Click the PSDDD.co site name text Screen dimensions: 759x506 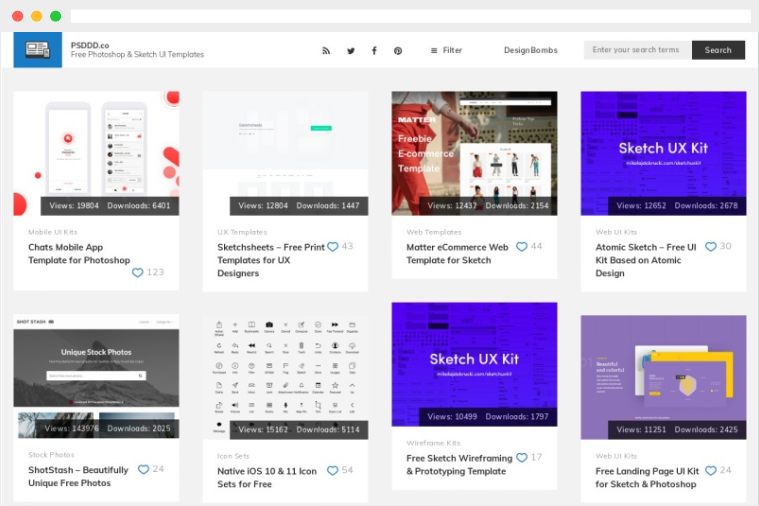coord(90,45)
